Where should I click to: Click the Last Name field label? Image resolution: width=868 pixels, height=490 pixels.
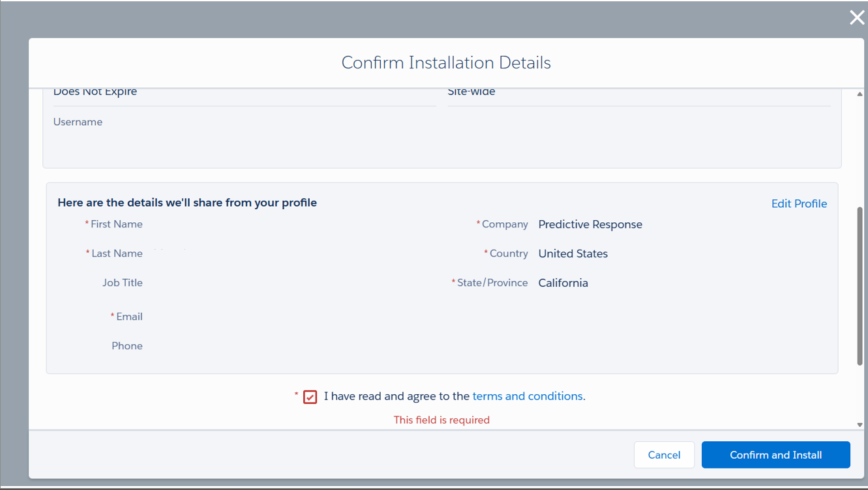pos(117,253)
